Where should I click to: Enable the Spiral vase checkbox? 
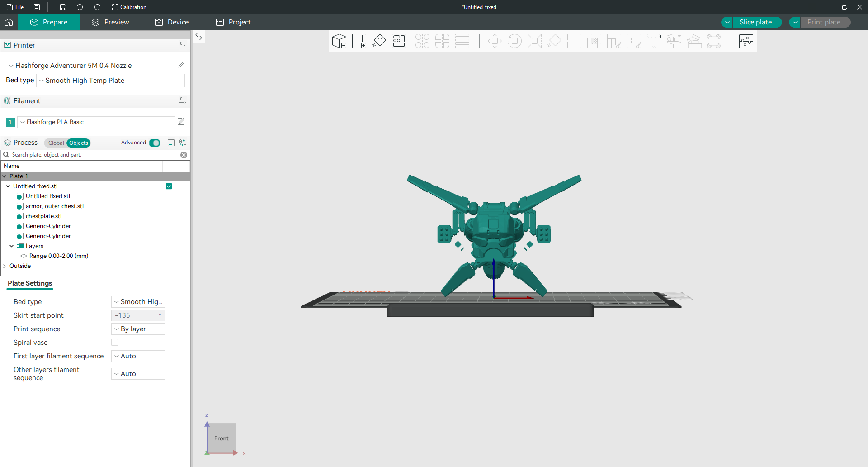[x=115, y=343]
